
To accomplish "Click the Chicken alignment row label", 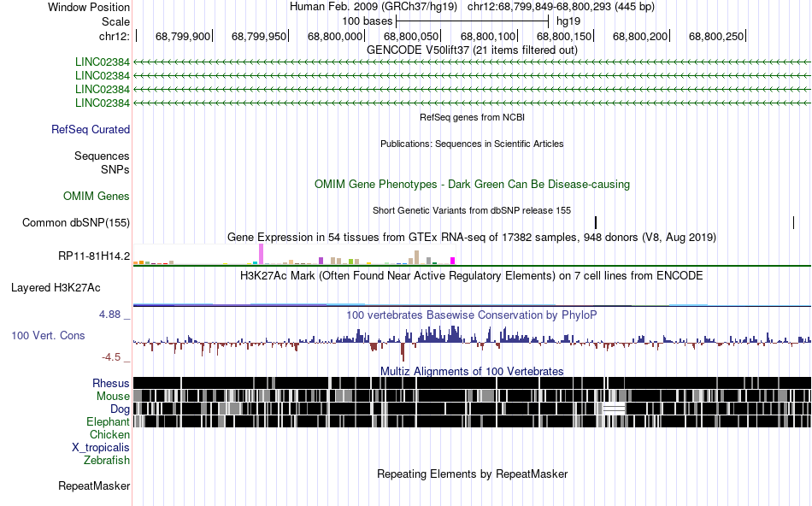I will 109,434.
